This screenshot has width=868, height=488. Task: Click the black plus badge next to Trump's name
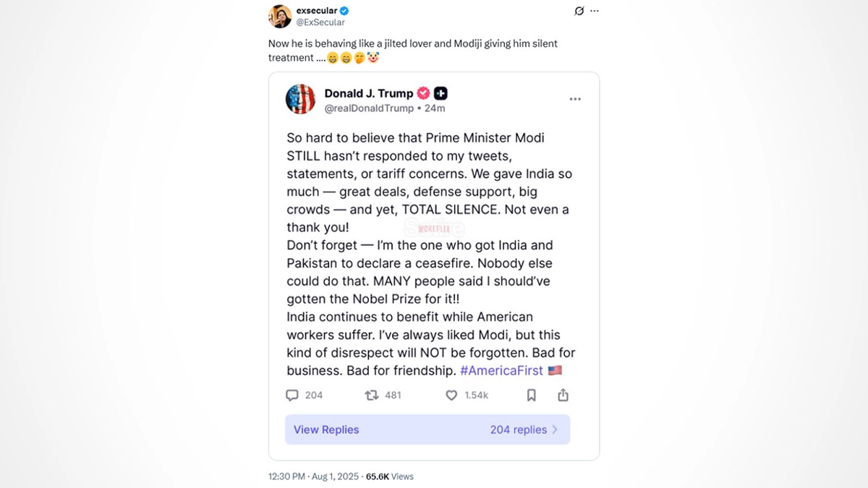441,93
